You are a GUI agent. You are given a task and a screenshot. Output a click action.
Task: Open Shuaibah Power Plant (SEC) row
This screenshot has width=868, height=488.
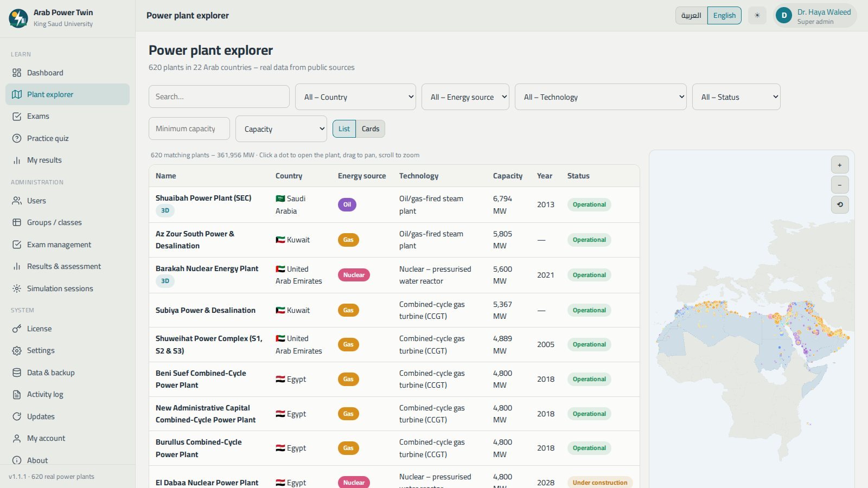pos(394,204)
